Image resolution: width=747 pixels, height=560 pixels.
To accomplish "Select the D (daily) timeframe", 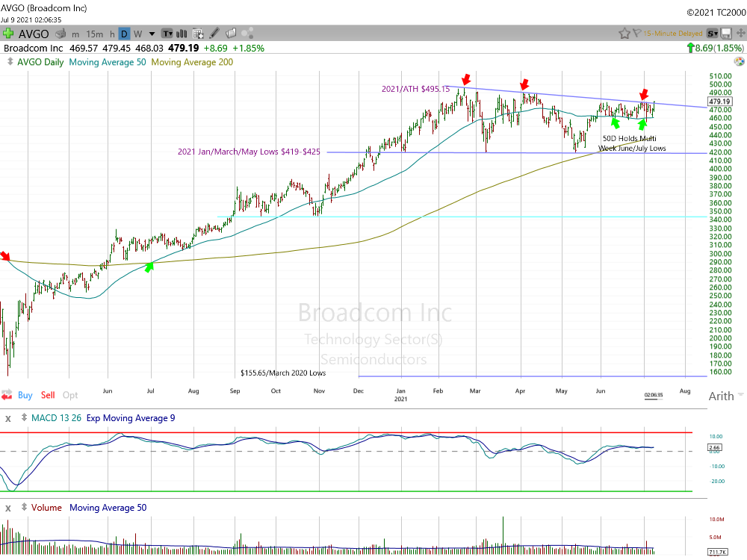I will [x=124, y=34].
